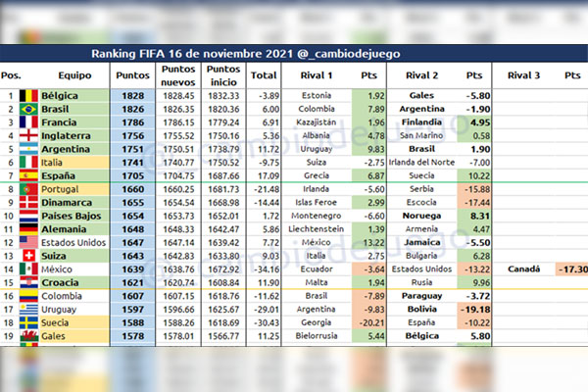Select the 'Serbia' rival cell

tap(421, 189)
